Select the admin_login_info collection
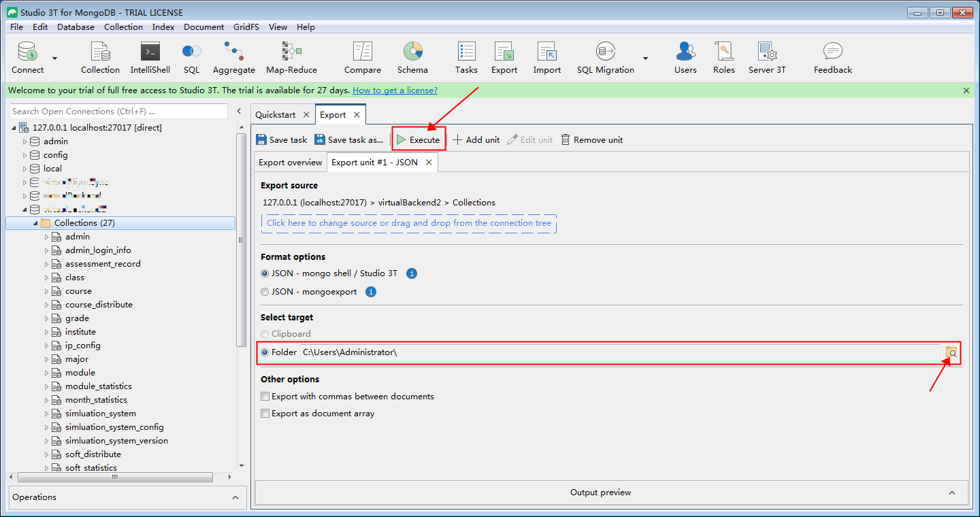The image size is (980, 517). 98,250
